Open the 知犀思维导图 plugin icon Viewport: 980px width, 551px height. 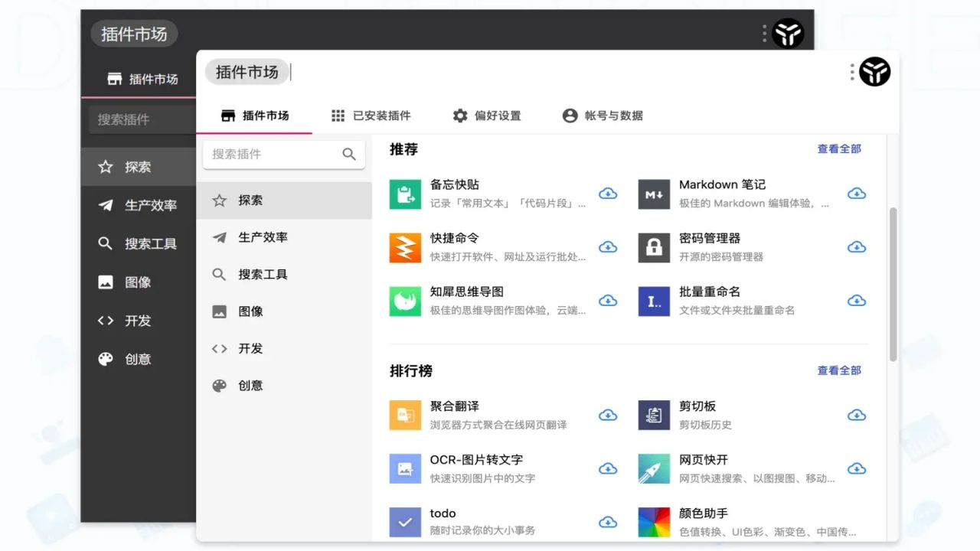coord(405,301)
